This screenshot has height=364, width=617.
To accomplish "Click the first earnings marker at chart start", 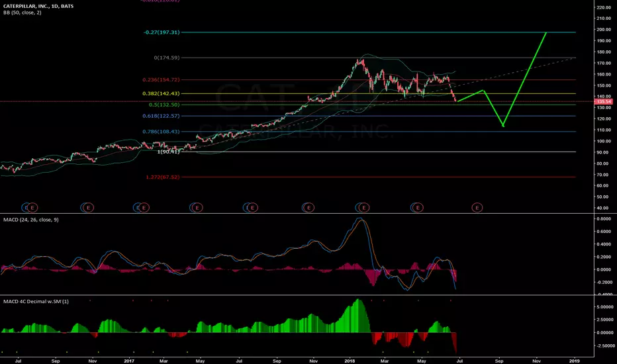I will pos(32,207).
